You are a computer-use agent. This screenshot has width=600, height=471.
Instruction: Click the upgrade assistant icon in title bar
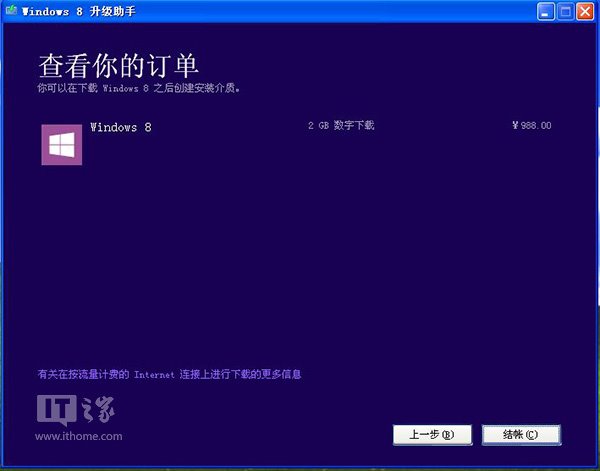coord(10,11)
